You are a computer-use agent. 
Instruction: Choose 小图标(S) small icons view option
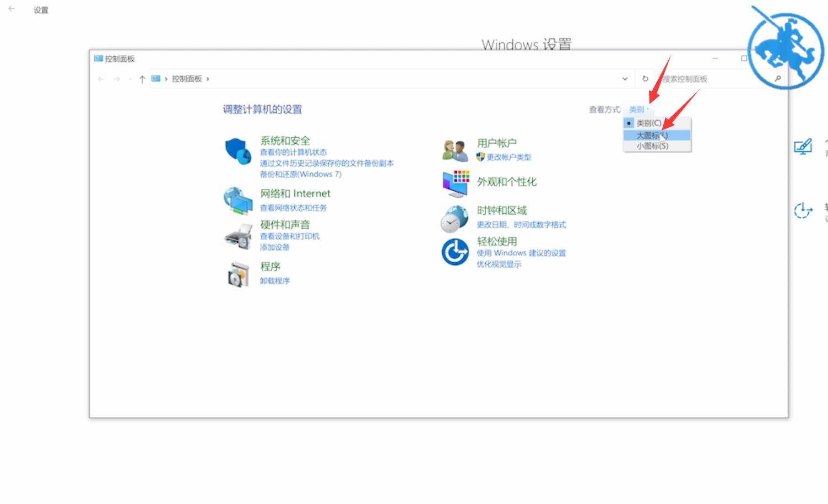pyautogui.click(x=657, y=146)
